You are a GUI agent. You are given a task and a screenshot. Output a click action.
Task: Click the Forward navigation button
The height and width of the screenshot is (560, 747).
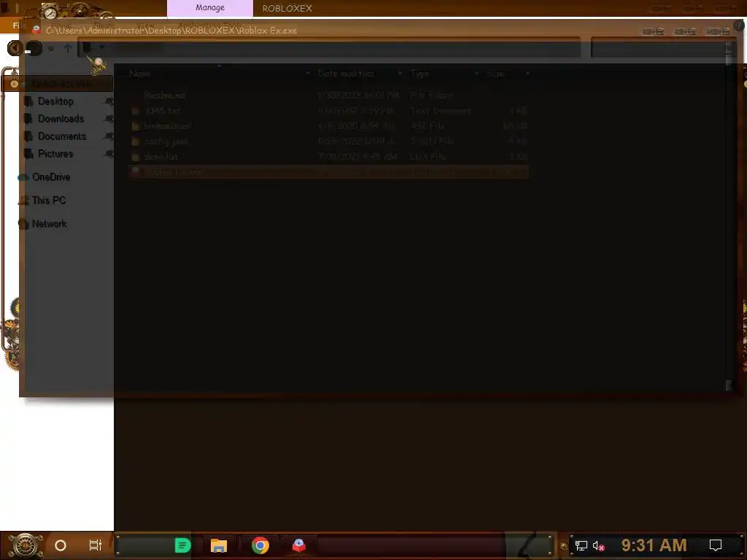(34, 48)
